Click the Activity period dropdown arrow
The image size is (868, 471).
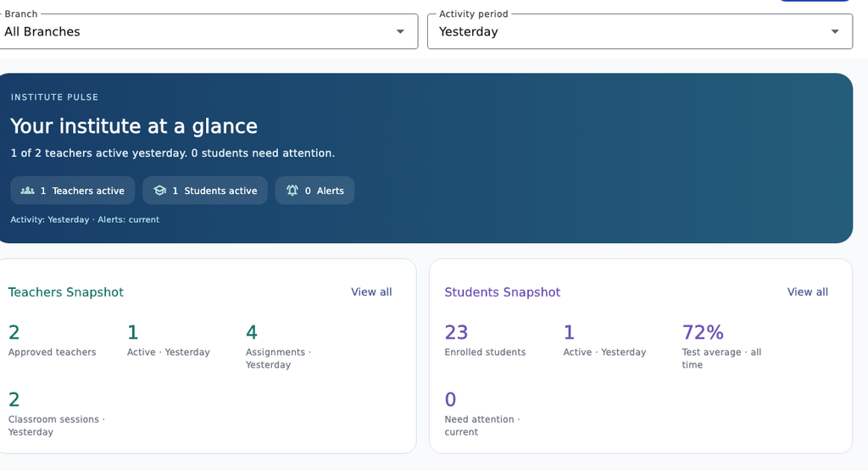pyautogui.click(x=835, y=31)
